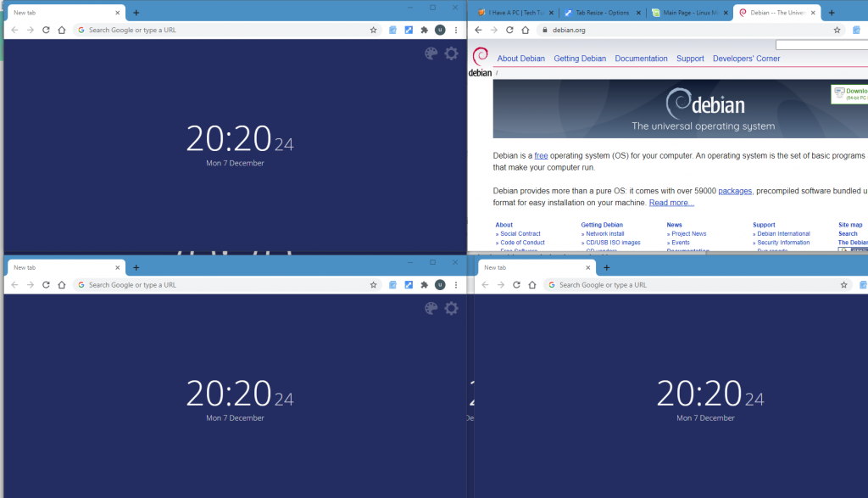
Task: Close the New tab tab in the bottom-right window
Action: 588,267
